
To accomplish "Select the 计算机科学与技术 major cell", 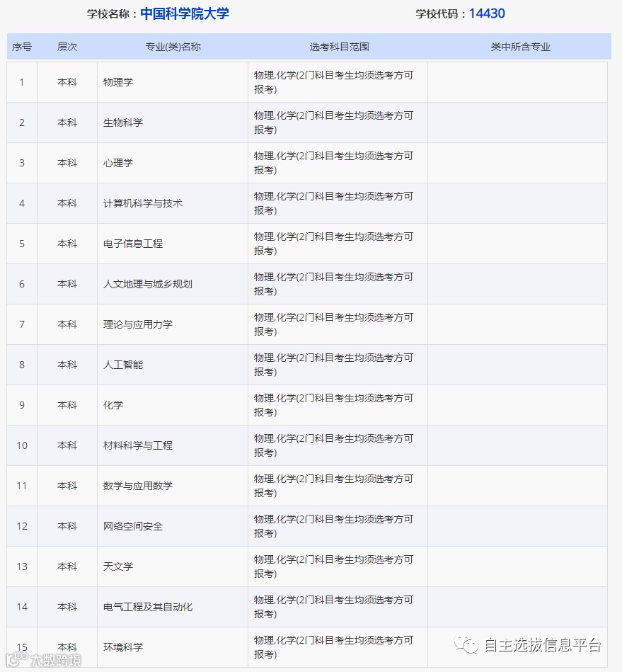I will (173, 203).
